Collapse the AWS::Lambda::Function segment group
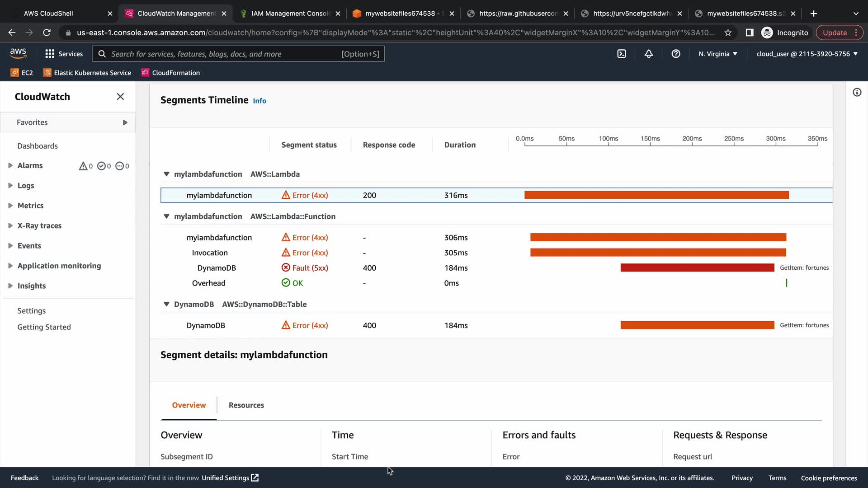 pyautogui.click(x=166, y=216)
